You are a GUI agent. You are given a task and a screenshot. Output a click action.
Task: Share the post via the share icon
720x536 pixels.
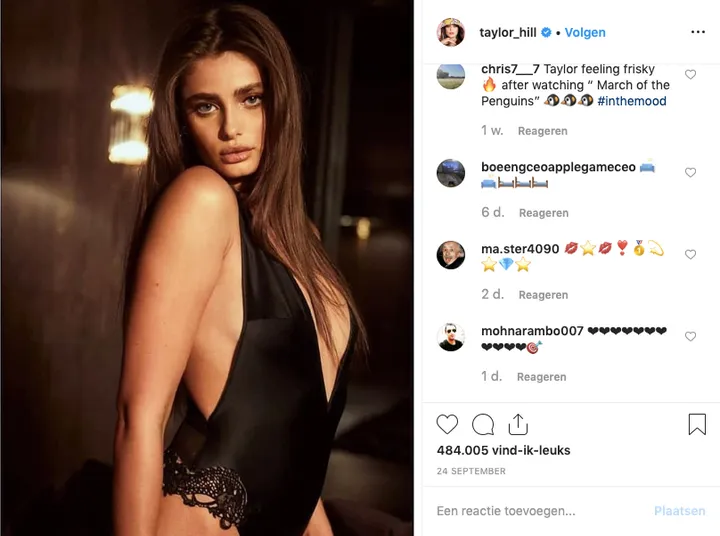pos(518,424)
